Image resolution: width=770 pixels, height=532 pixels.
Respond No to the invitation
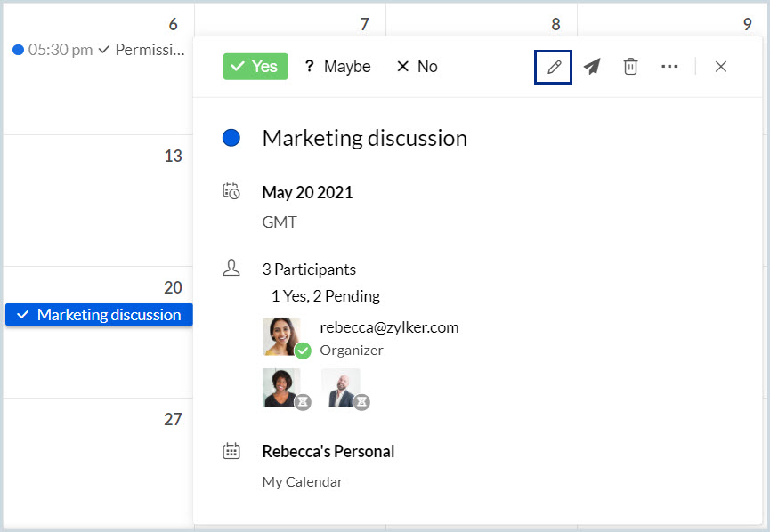click(x=417, y=67)
